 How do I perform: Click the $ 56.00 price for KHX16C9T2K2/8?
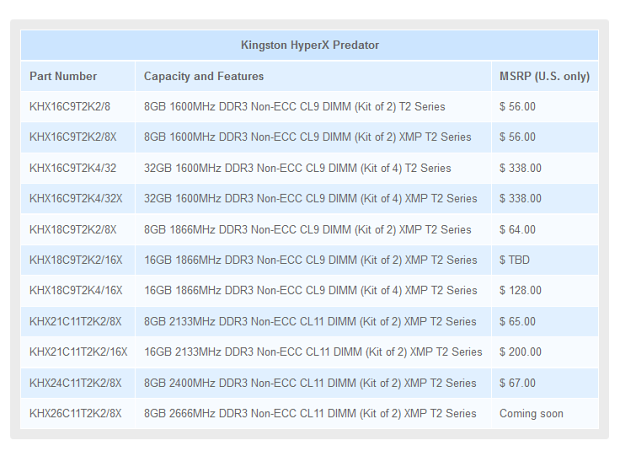point(517,106)
